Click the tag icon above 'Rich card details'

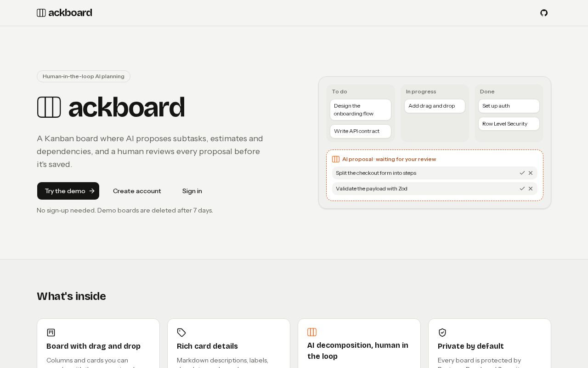pos(181,333)
